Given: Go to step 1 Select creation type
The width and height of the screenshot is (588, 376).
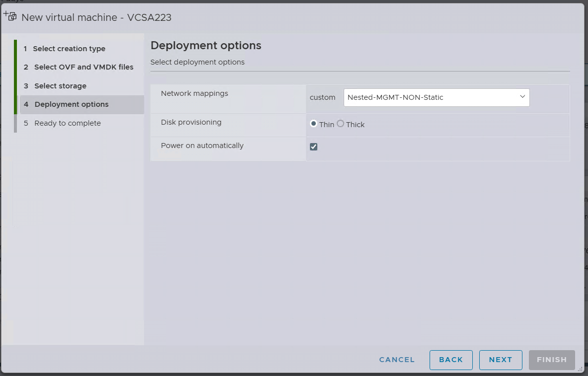Looking at the screenshot, I should coord(69,49).
